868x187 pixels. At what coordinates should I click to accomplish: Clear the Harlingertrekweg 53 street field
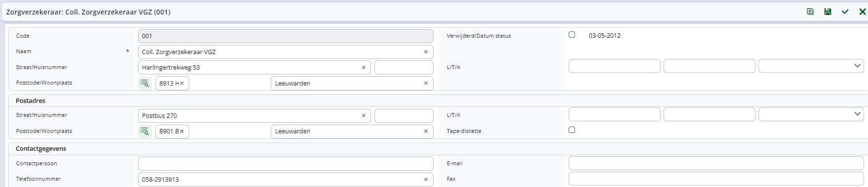pyautogui.click(x=364, y=67)
